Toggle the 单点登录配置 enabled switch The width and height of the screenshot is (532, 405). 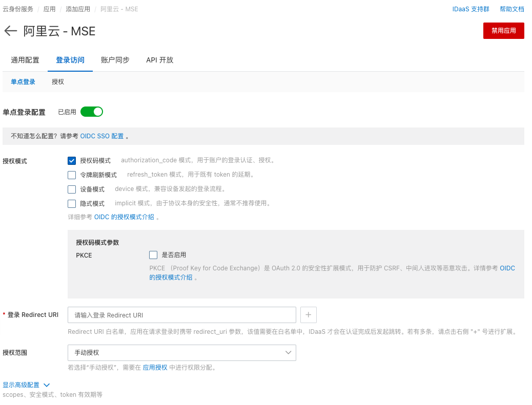click(92, 112)
